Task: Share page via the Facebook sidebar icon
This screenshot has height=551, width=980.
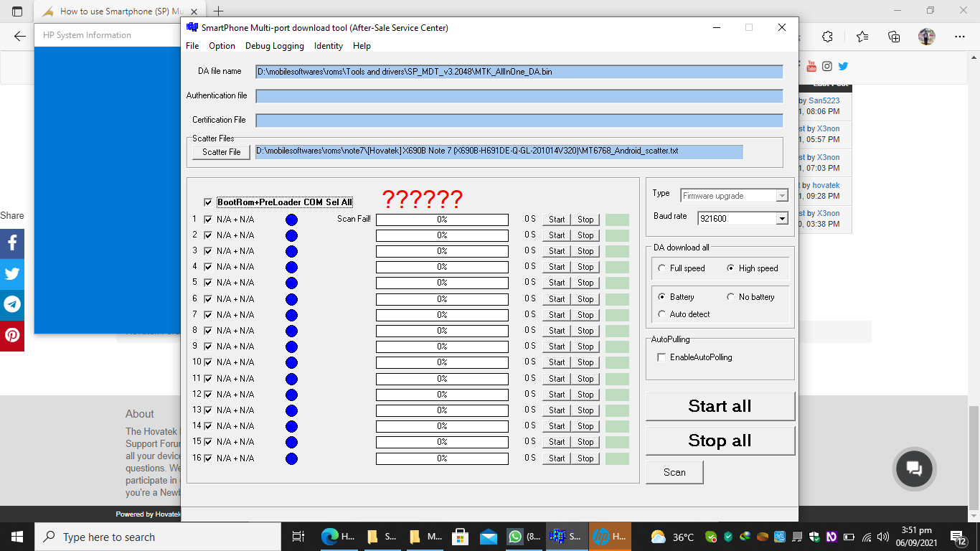Action: point(12,244)
